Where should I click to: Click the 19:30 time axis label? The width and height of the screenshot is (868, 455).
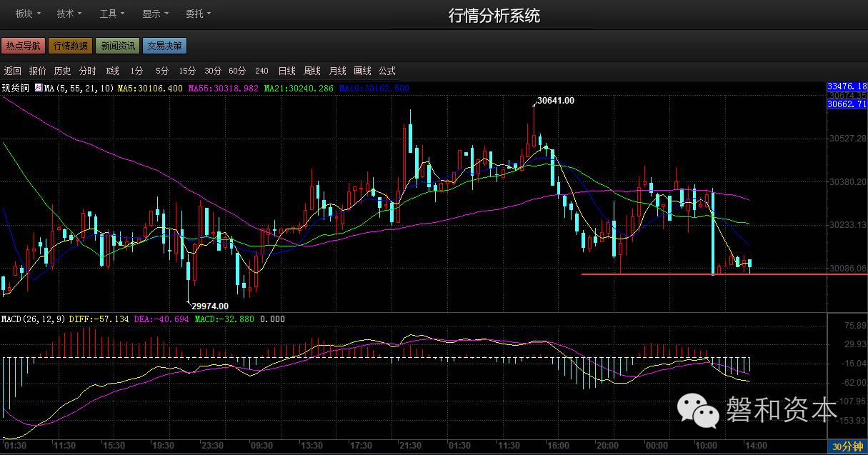pos(164,446)
